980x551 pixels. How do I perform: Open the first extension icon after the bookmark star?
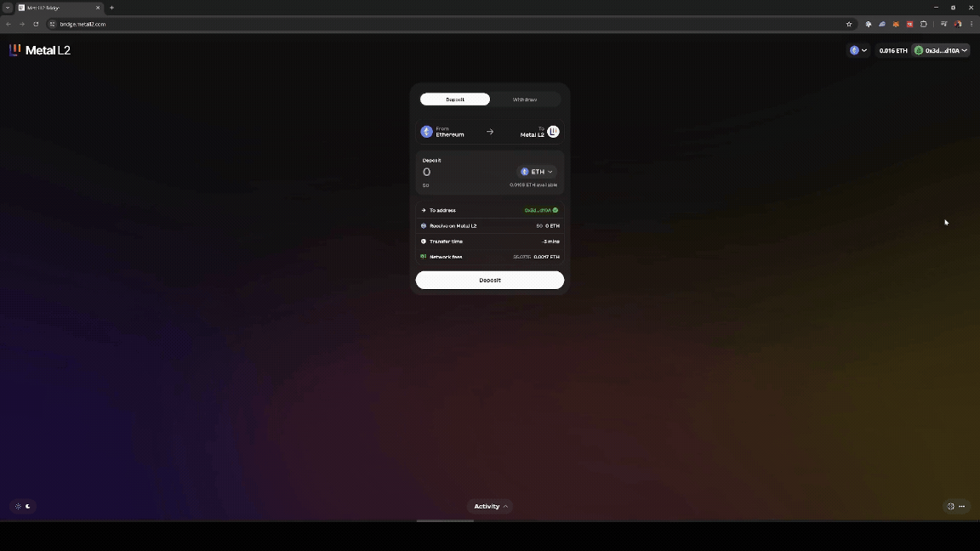(x=868, y=25)
